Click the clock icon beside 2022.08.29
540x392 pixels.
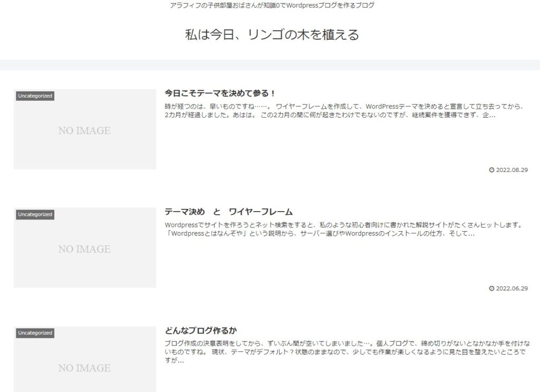[492, 170]
